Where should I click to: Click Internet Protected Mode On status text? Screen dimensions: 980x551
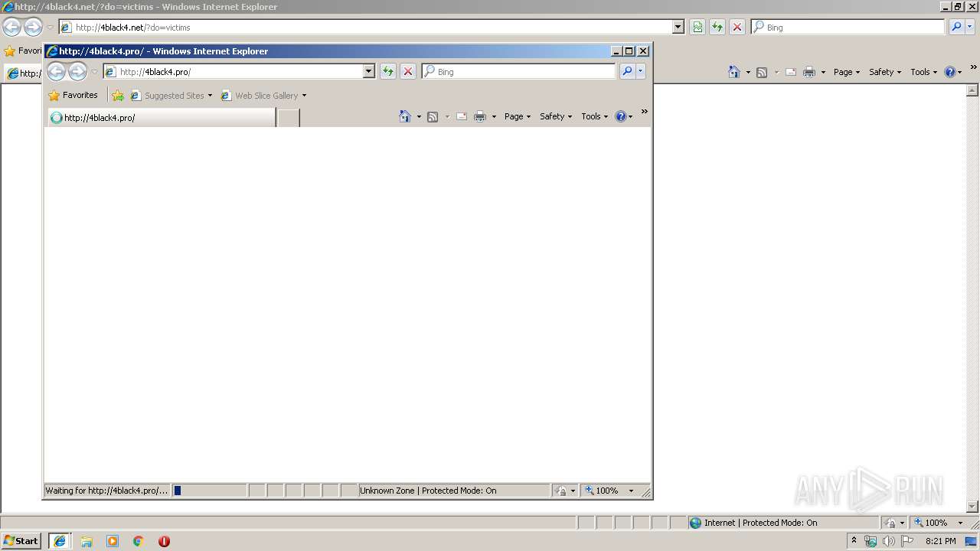[760, 523]
